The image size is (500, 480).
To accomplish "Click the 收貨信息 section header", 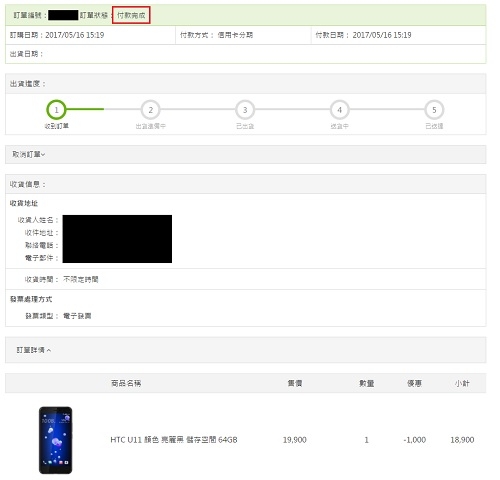I will (245, 184).
